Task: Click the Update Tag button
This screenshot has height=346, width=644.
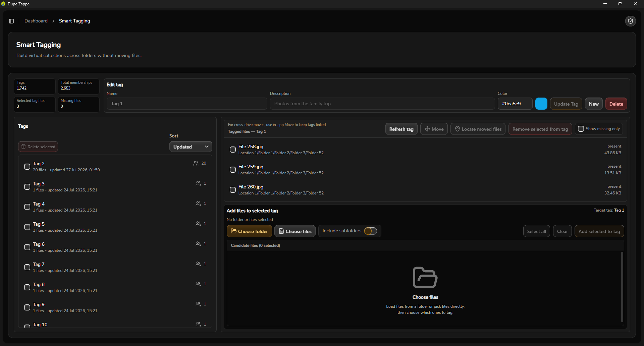Action: point(566,104)
